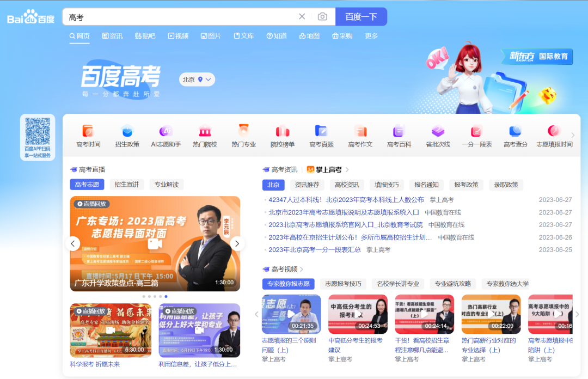Open the 北京 location selector
Viewport: 588px width, 379px height.
(x=196, y=79)
